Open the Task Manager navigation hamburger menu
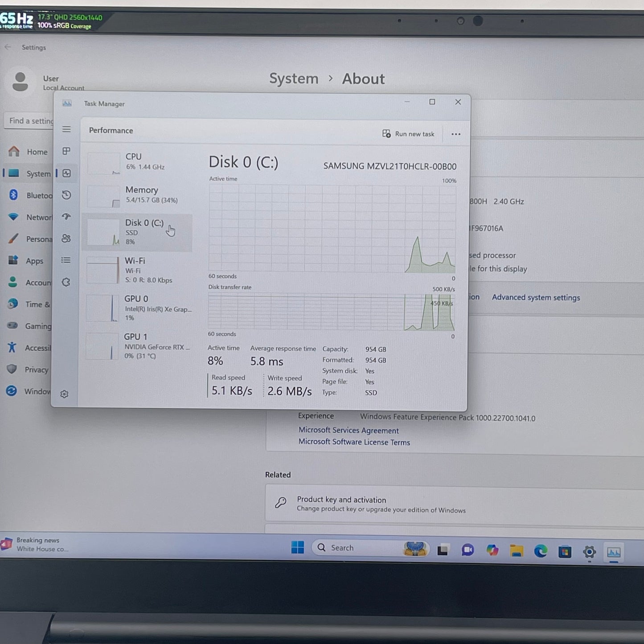644x644 pixels. click(x=66, y=129)
